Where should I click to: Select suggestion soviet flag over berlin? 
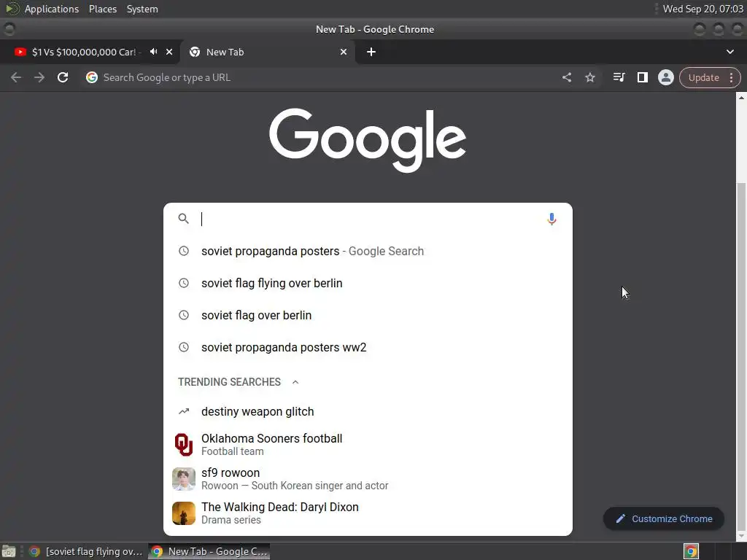pyautogui.click(x=368, y=315)
